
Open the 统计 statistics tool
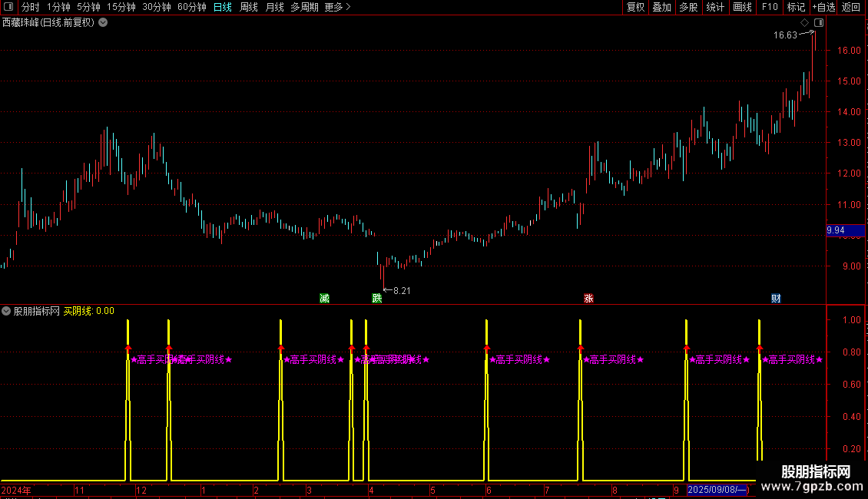pyautogui.click(x=715, y=7)
